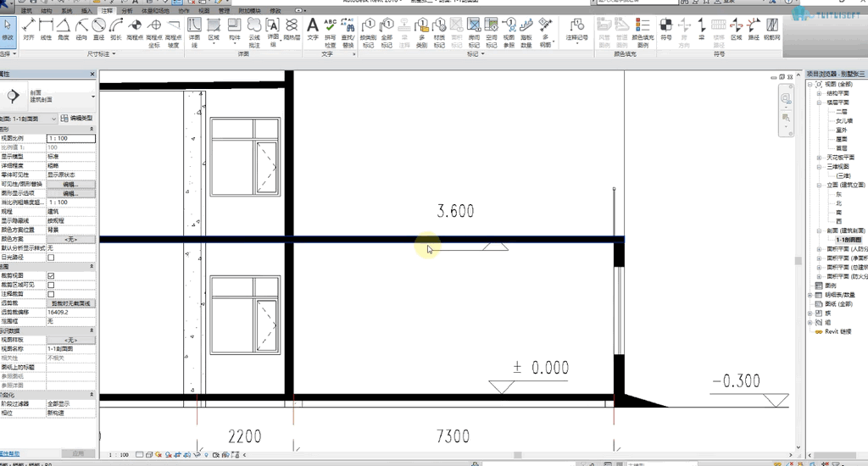
Task: Close the Properties palette
Action: click(x=92, y=75)
